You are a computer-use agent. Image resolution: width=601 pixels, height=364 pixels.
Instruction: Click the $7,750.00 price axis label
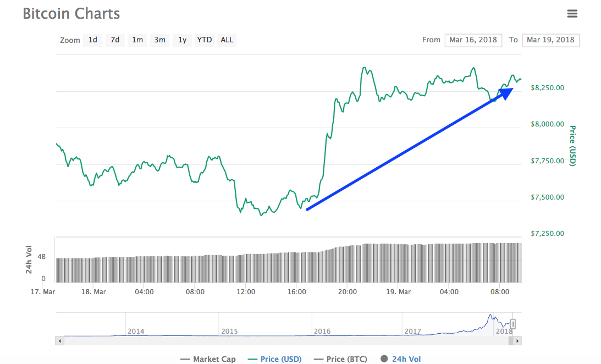pyautogui.click(x=547, y=161)
